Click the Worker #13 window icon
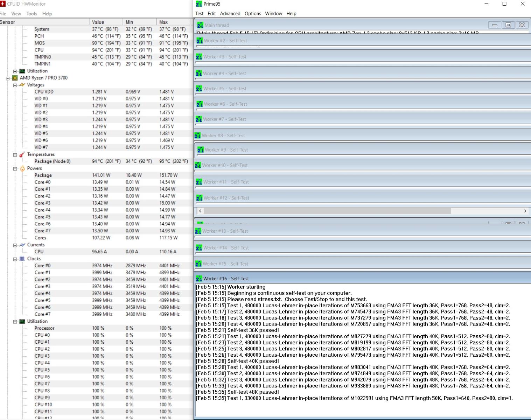The width and height of the screenshot is (531, 420). (198, 231)
